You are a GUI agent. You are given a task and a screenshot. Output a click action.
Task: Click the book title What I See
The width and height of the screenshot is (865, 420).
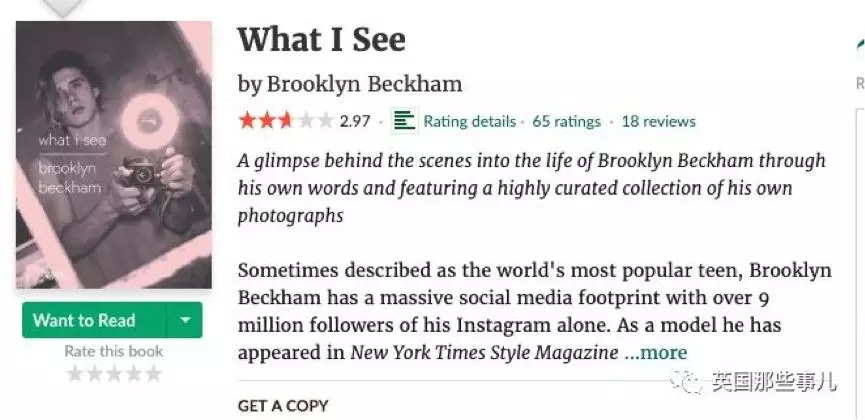pos(321,40)
